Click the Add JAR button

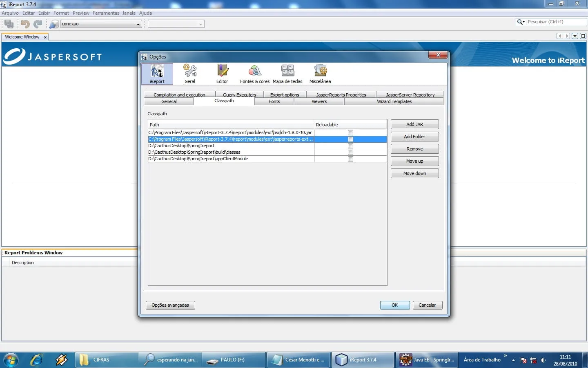click(415, 124)
